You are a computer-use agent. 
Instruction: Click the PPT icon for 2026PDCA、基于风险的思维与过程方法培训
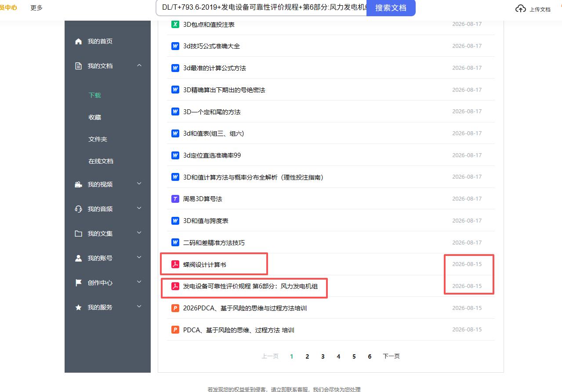tap(175, 308)
